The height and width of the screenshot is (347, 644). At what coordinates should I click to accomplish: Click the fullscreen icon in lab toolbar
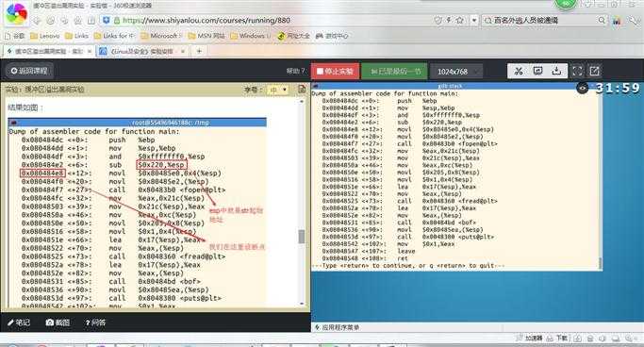tap(577, 71)
